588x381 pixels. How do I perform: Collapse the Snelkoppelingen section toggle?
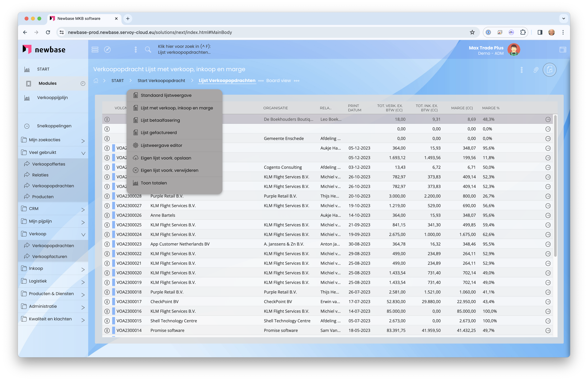pyautogui.click(x=27, y=126)
